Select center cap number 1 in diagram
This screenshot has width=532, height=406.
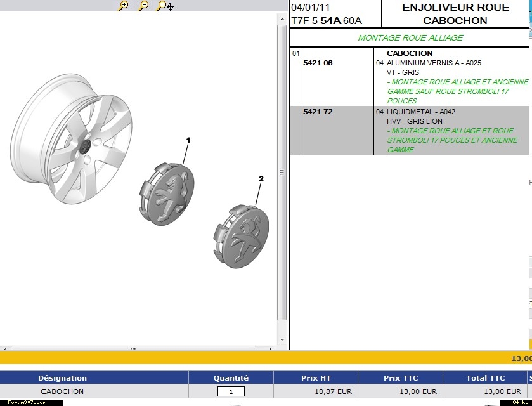pyautogui.click(x=167, y=194)
